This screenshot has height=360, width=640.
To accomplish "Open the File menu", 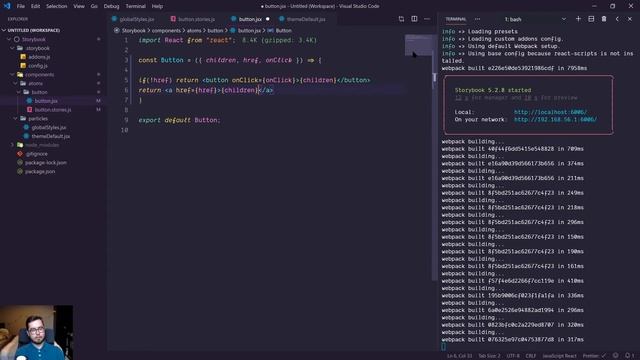I will (21, 6).
